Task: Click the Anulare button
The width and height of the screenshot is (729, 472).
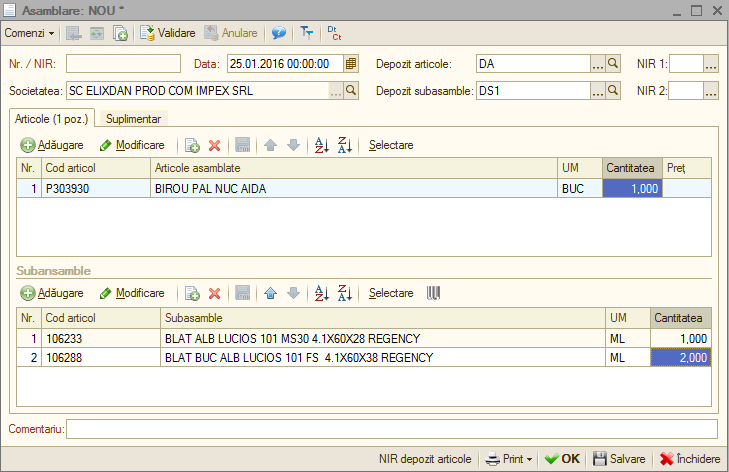Action: (231, 33)
